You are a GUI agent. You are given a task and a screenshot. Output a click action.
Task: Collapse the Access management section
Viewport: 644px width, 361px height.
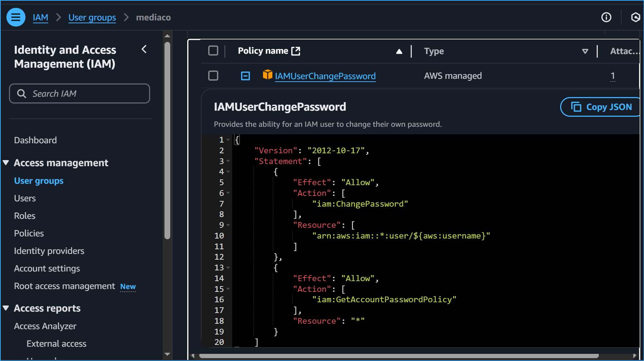pos(6,162)
